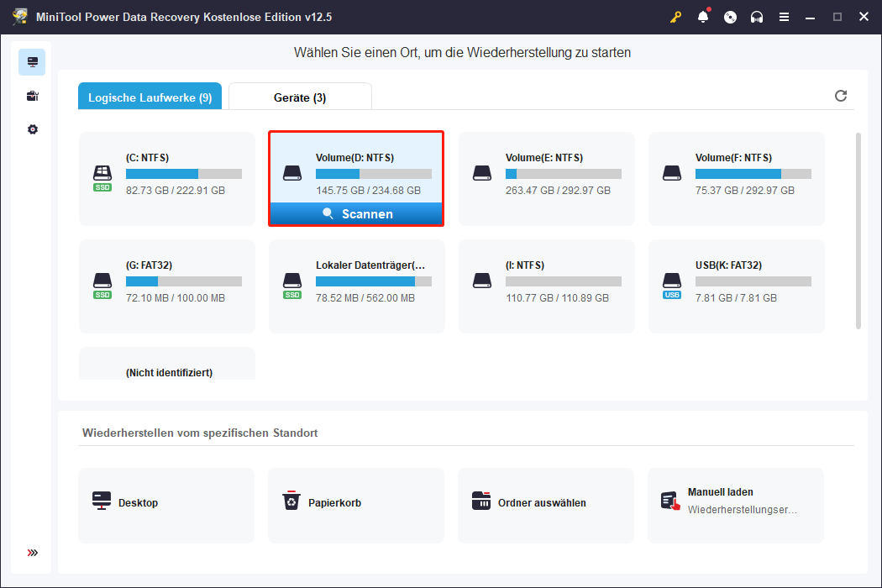Choose Ordner auswählen
Image resolution: width=882 pixels, height=588 pixels.
[546, 506]
